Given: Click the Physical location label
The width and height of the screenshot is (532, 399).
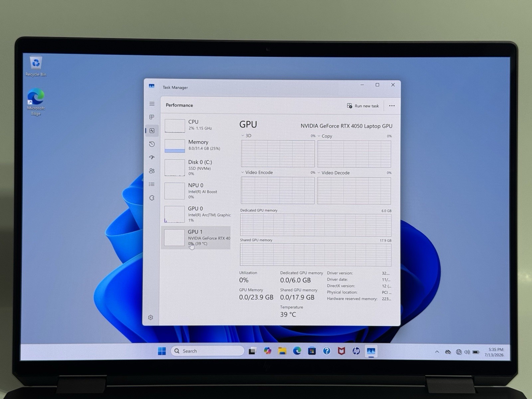Looking at the screenshot, I should tap(342, 292).
